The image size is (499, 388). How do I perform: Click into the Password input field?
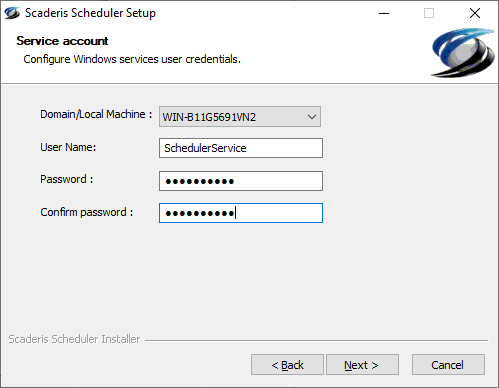point(241,181)
